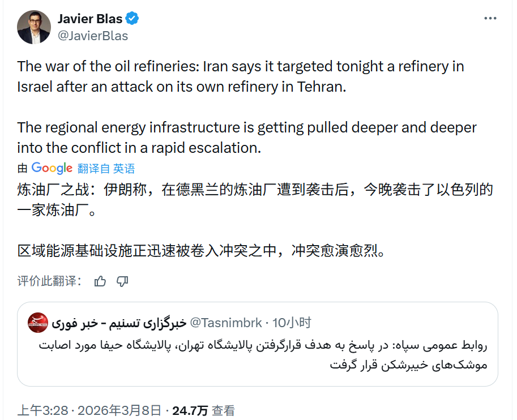Viewport: 517px width, 420px height.
Task: Click the '评价此翻译' label
Action: point(49,281)
